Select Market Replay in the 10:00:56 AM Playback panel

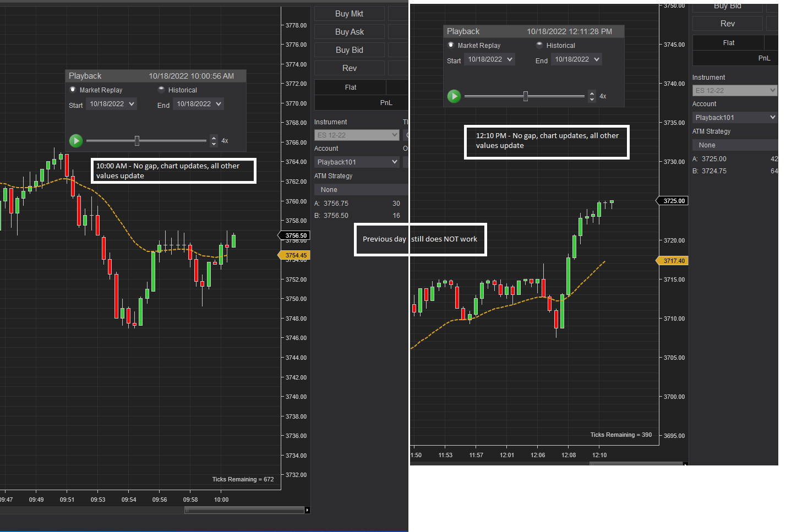tap(73, 90)
